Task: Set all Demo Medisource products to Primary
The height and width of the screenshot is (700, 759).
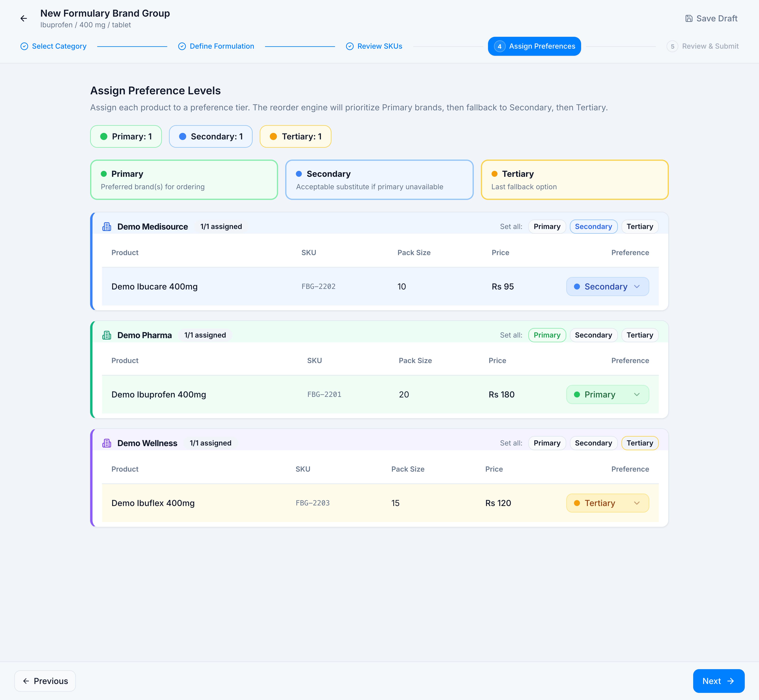Action: (547, 227)
